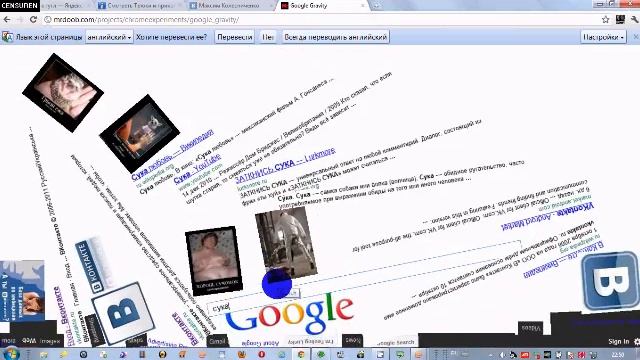This screenshot has height=360, width=640.
Task: Click the Sign in link
Action: pos(618,342)
